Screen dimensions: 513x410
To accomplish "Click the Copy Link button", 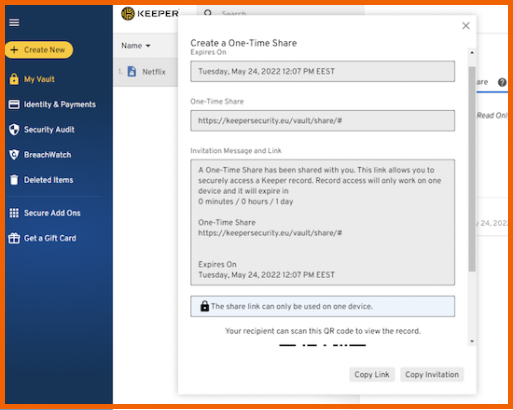I will tap(372, 375).
